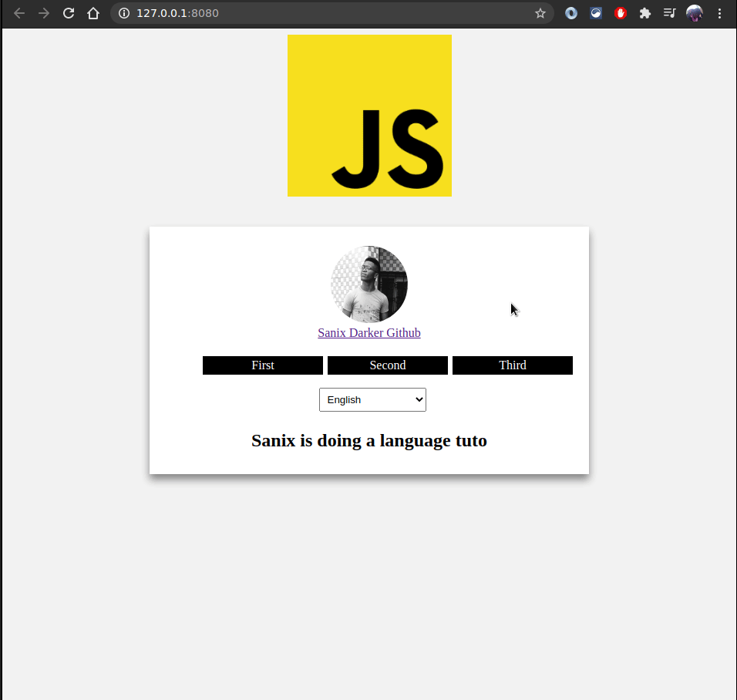Image resolution: width=737 pixels, height=700 pixels.
Task: Open the browser profile avatar
Action: click(695, 13)
